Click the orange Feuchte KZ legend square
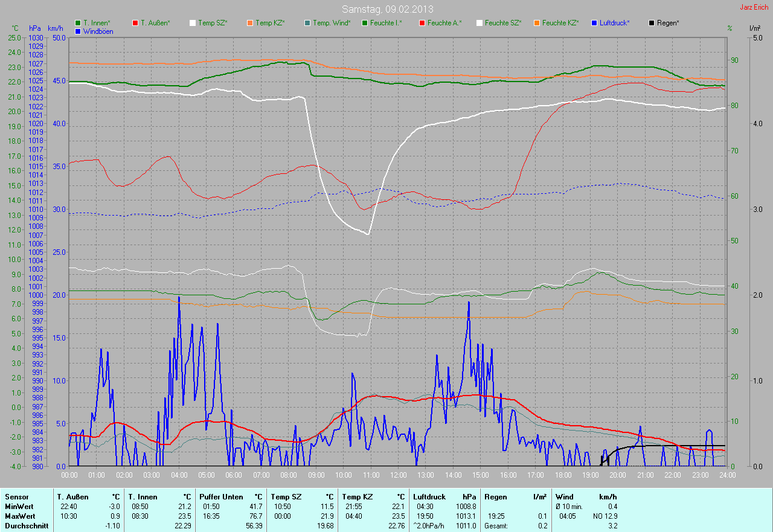The width and height of the screenshot is (773, 532). coord(537,23)
